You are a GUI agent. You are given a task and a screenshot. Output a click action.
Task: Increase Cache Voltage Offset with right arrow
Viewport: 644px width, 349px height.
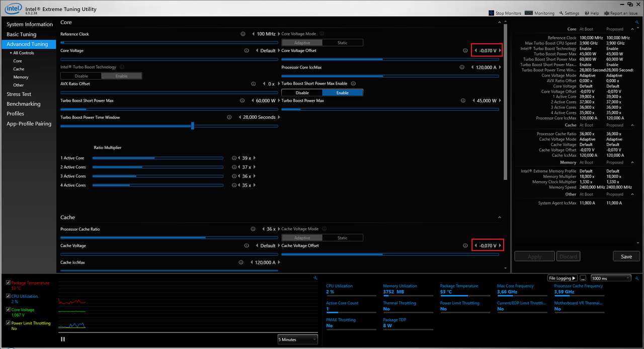pos(500,246)
